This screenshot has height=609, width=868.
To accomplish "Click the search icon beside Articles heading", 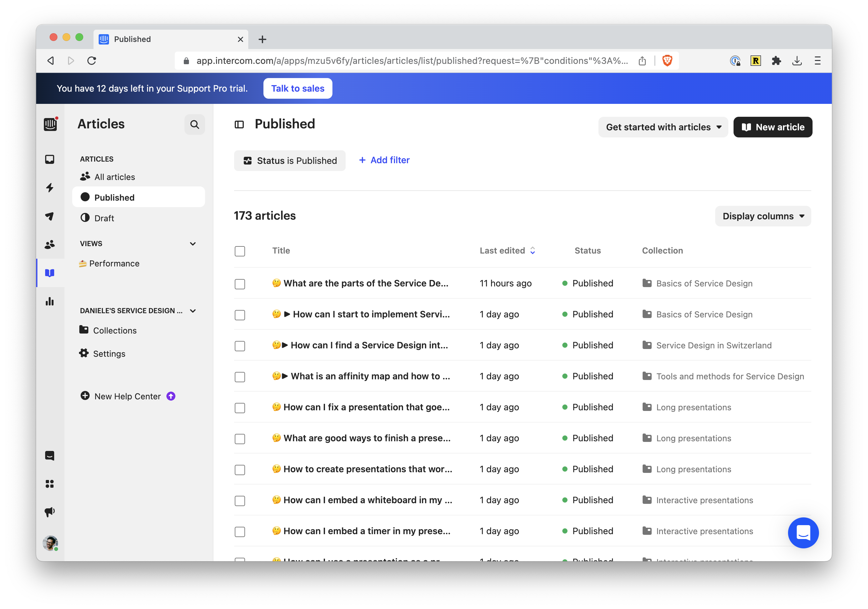I will coord(194,125).
